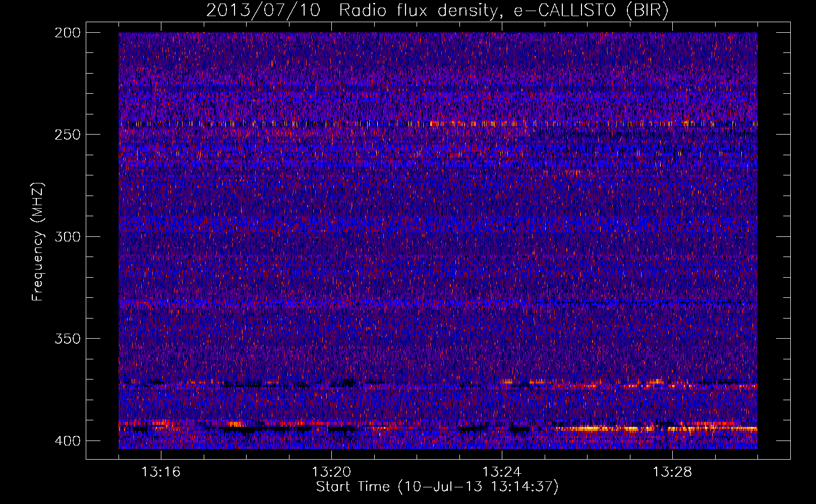Click the plot title "2013/07/10 Radio flux density, e-CALLISTO (BIR)"
816x504 pixels.
point(437,11)
